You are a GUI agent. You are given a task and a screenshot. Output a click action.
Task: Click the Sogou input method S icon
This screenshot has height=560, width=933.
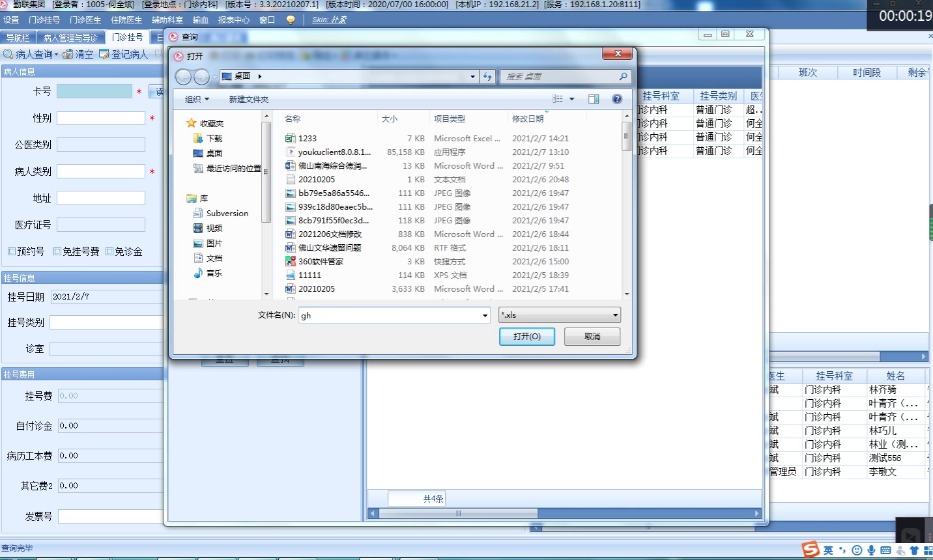[811, 550]
